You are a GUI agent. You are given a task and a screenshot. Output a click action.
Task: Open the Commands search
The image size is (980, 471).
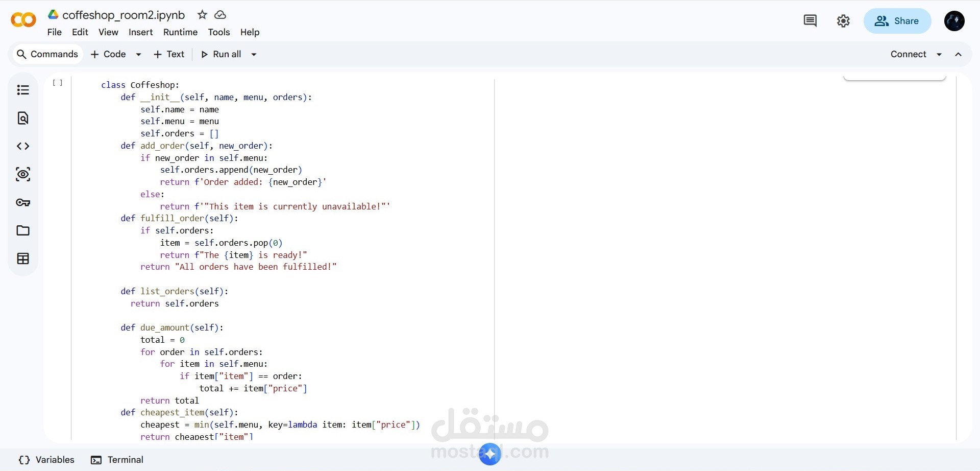(x=47, y=54)
